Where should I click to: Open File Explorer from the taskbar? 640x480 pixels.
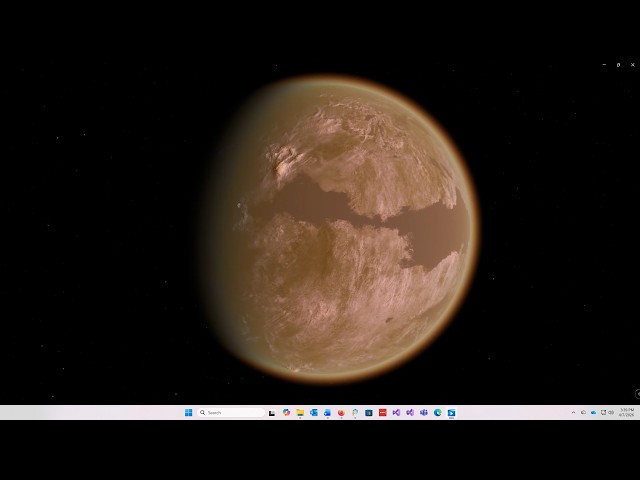300,413
